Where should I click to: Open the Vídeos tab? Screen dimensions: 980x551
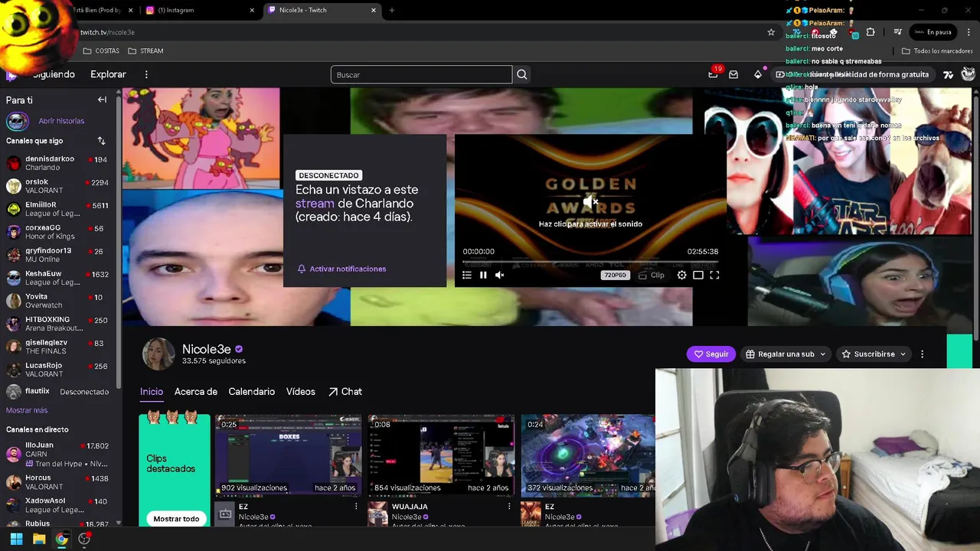[x=301, y=392]
